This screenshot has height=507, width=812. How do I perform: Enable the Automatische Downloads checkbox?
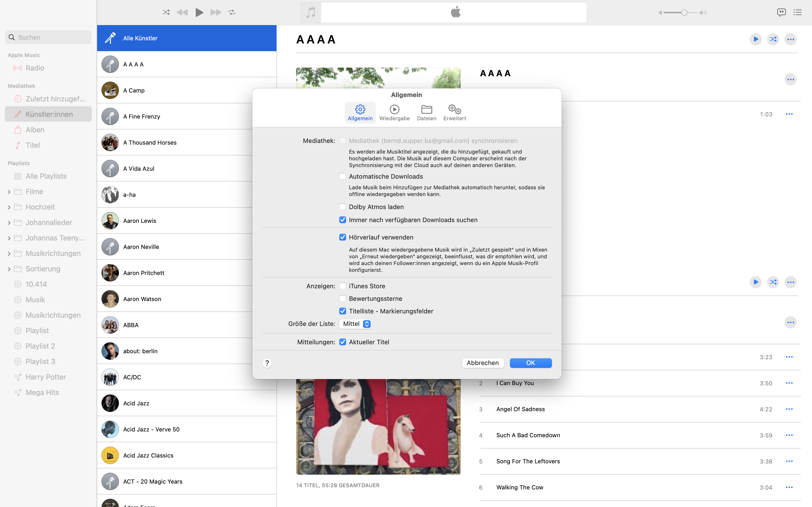click(x=343, y=176)
